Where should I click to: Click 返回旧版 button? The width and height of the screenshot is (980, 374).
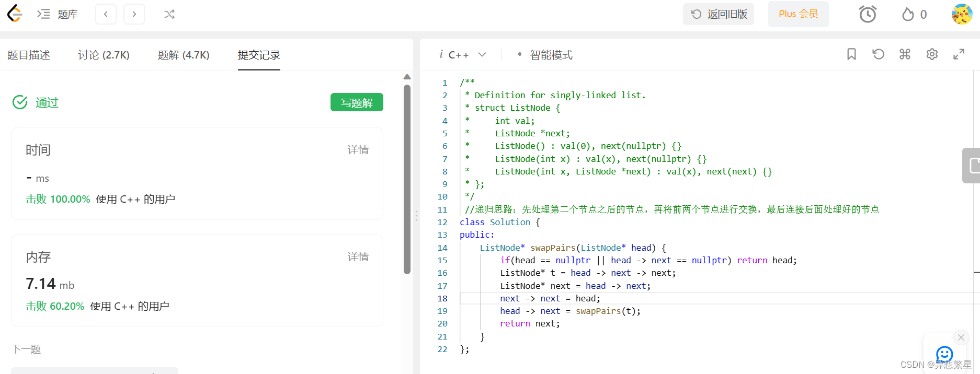(719, 14)
